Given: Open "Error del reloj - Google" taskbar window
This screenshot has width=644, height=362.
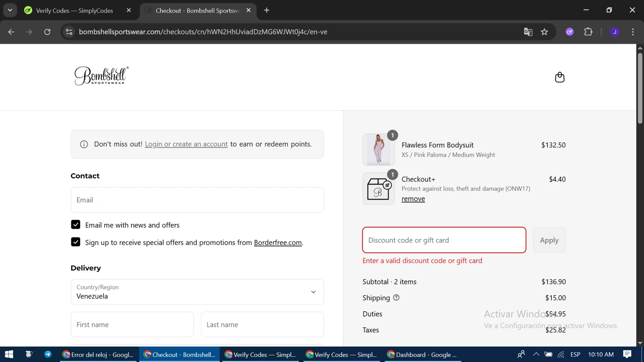Looking at the screenshot, I should [98, 354].
